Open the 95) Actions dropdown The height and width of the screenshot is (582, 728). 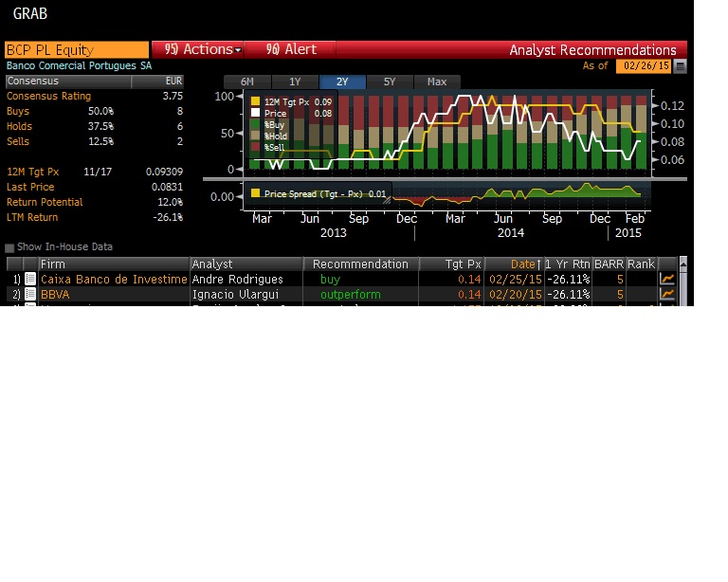coord(197,49)
